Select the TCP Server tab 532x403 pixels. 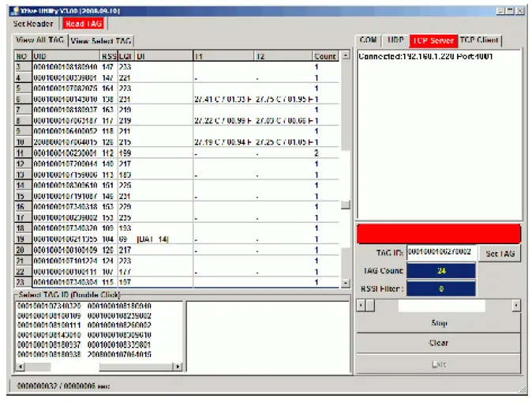click(x=433, y=40)
